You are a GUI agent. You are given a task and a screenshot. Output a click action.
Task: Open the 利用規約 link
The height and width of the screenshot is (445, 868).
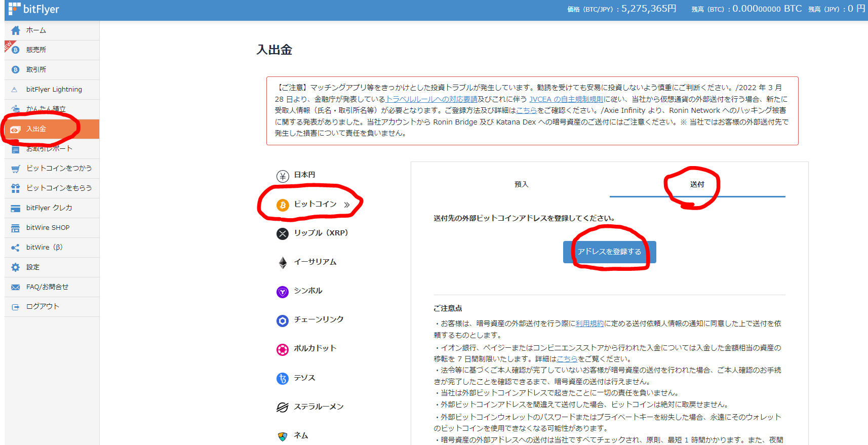click(589, 323)
